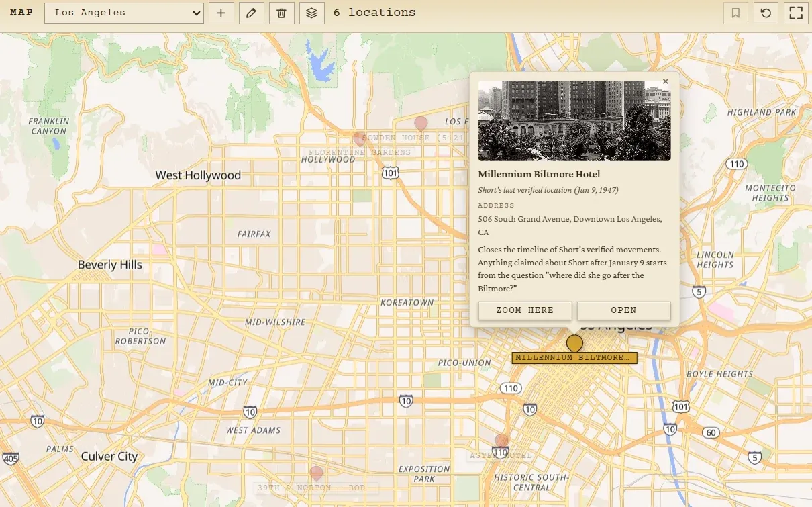
Task: Click the 39th & Norton label
Action: [x=317, y=488]
